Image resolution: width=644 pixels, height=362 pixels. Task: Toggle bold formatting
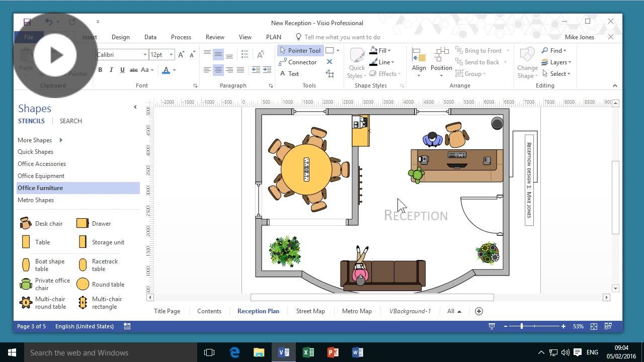pos(100,70)
